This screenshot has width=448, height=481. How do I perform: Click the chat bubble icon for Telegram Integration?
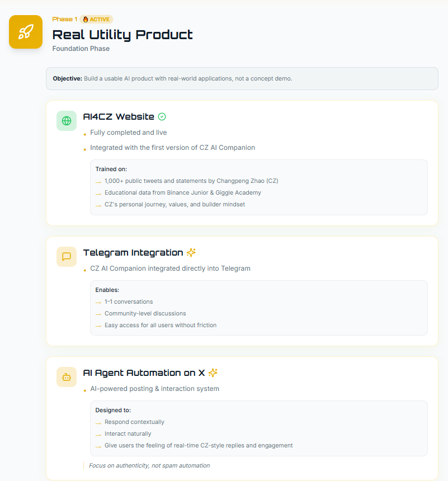click(x=67, y=257)
